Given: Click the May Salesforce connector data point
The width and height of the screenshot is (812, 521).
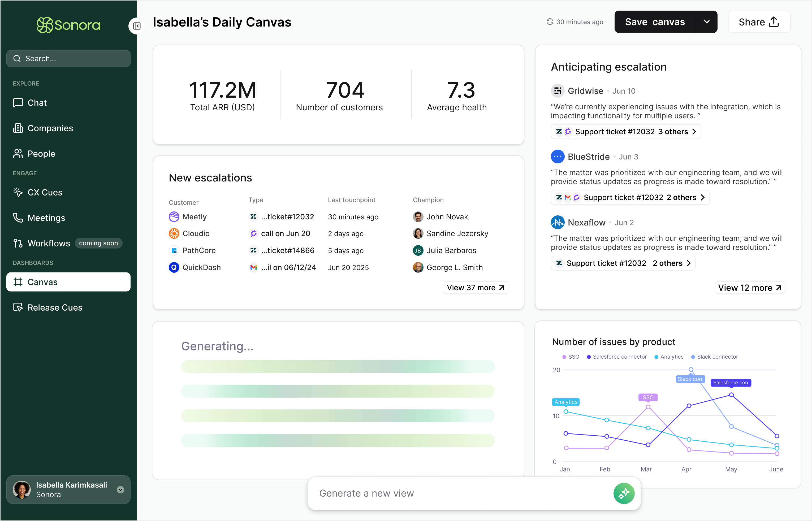Looking at the screenshot, I should coord(731,395).
